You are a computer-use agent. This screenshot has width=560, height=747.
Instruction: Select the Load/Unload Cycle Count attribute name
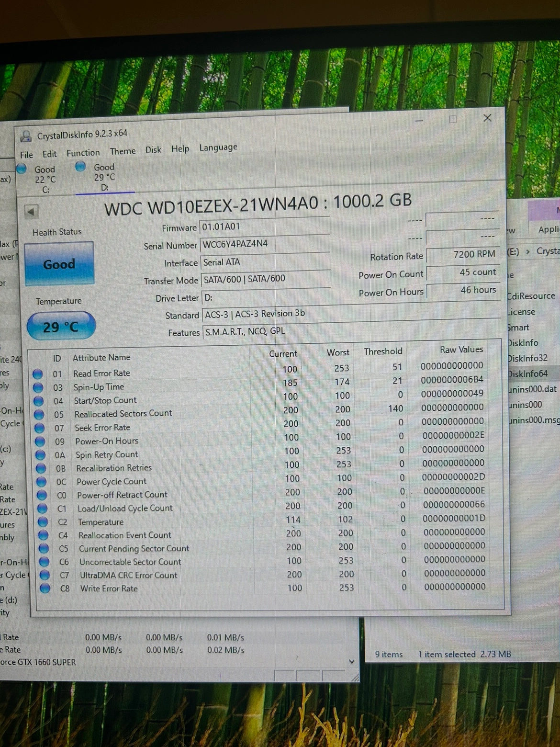(x=125, y=508)
